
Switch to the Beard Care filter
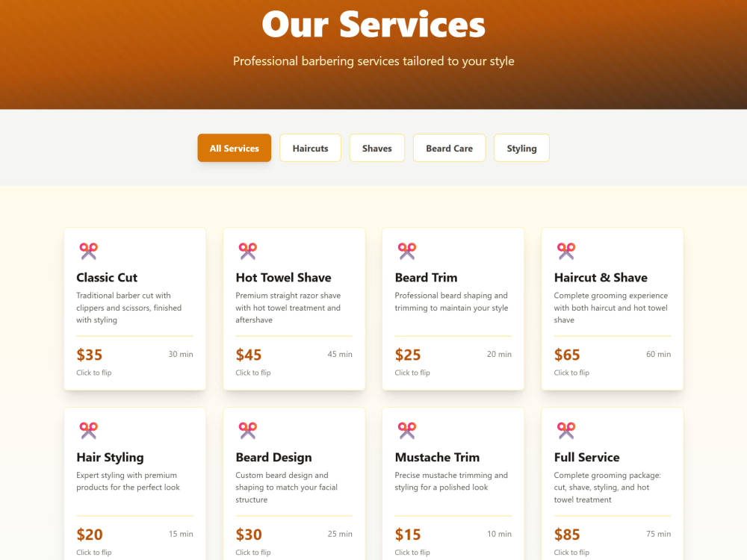[x=449, y=148]
